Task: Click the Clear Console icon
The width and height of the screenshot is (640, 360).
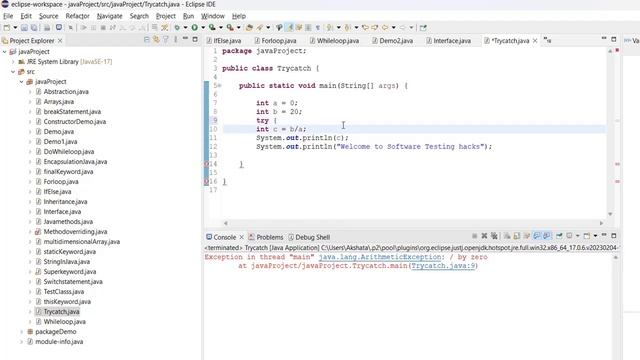Action: (x=507, y=236)
